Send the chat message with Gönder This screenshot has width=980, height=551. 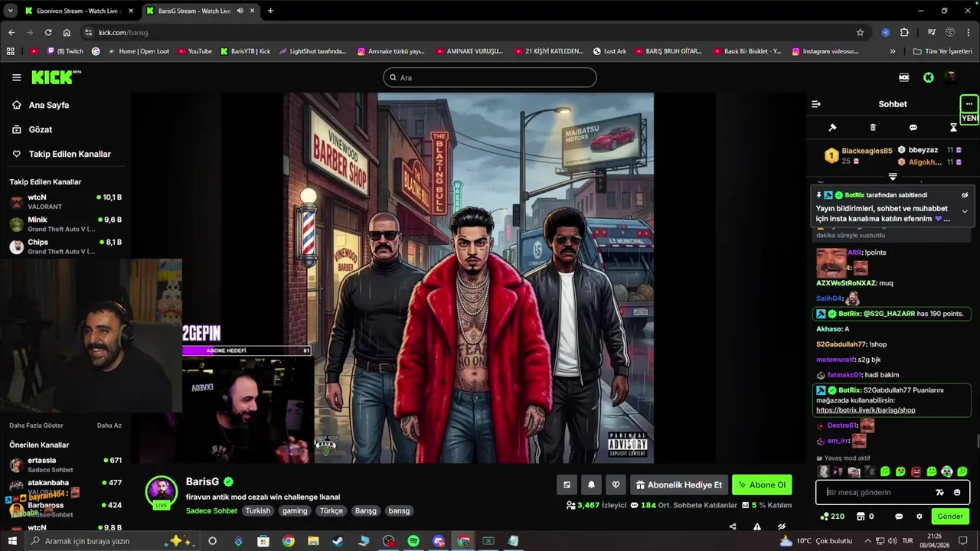(x=950, y=517)
